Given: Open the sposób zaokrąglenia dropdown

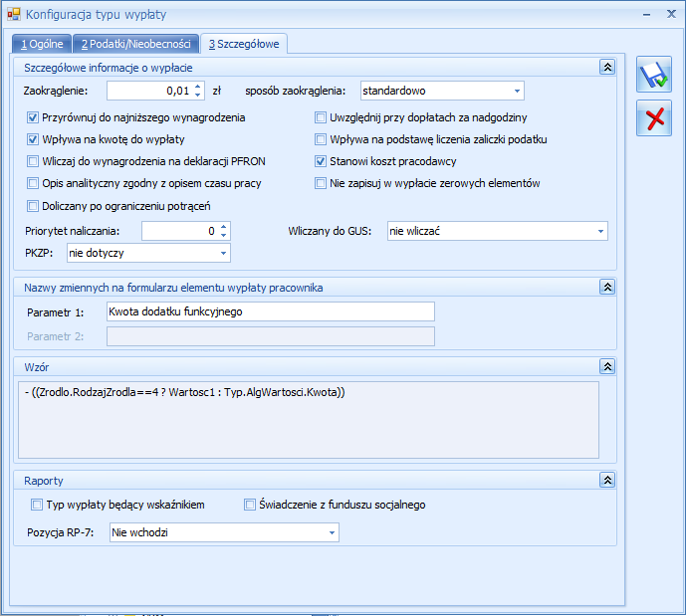Looking at the screenshot, I should point(517,91).
